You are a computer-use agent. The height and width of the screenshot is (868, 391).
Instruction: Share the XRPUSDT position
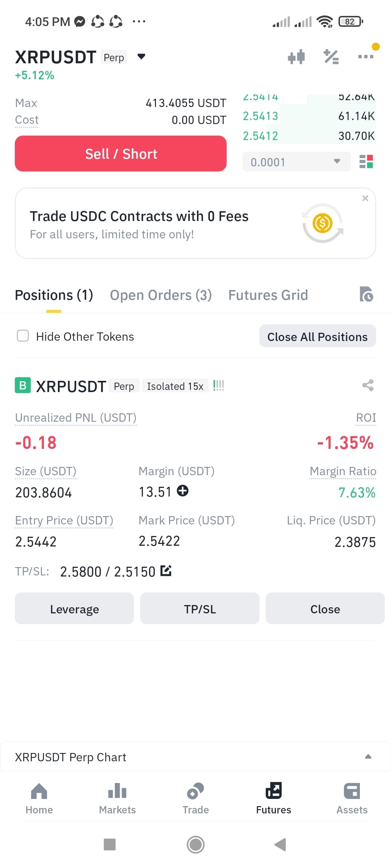click(368, 385)
